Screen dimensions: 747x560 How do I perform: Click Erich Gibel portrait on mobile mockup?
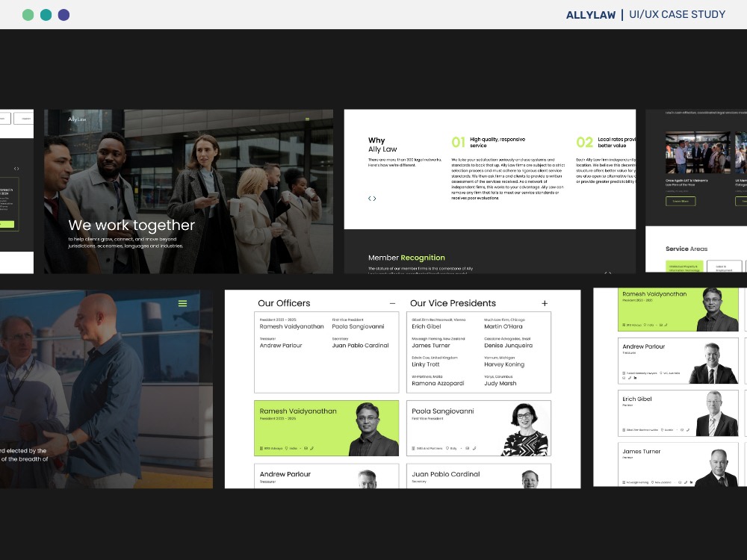pos(716,414)
